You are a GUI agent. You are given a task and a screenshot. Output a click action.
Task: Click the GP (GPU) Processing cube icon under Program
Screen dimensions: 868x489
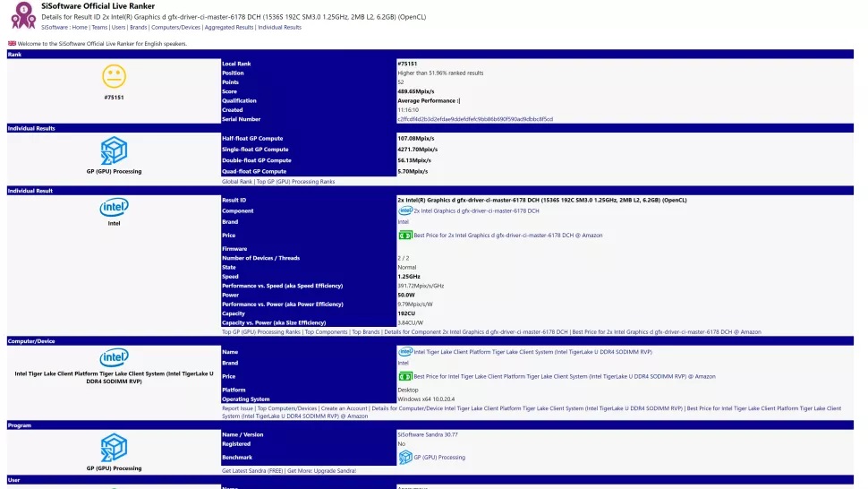pyautogui.click(x=114, y=448)
